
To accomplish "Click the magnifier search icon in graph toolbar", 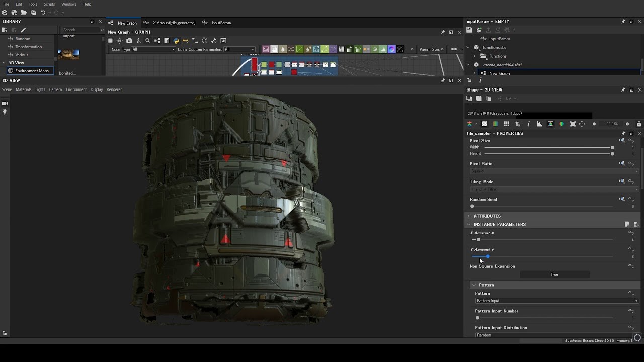I will click(x=147, y=41).
